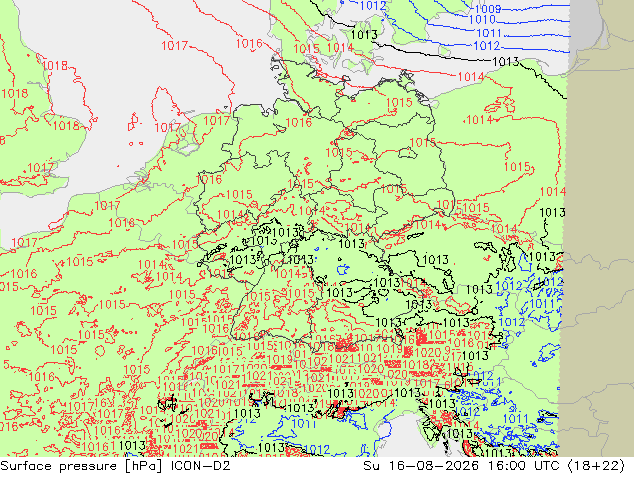
Task: Click the "ICON-D2" model name text
Action: (x=201, y=466)
